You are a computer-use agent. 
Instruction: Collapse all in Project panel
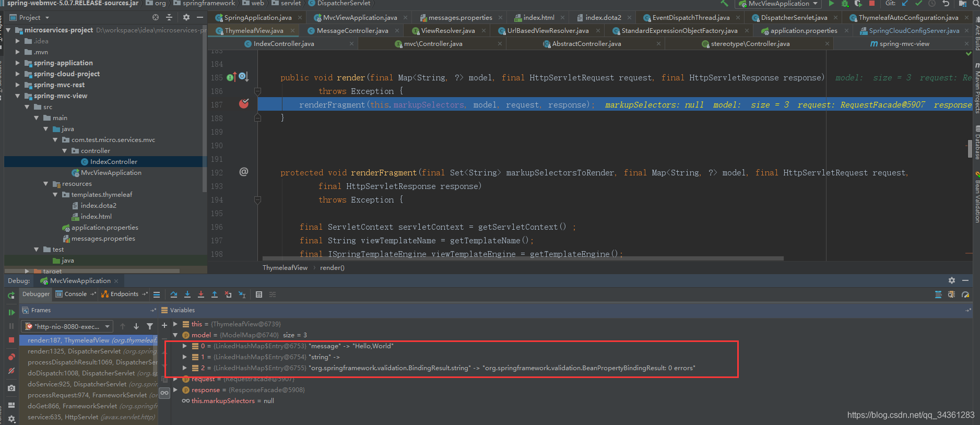tap(169, 17)
